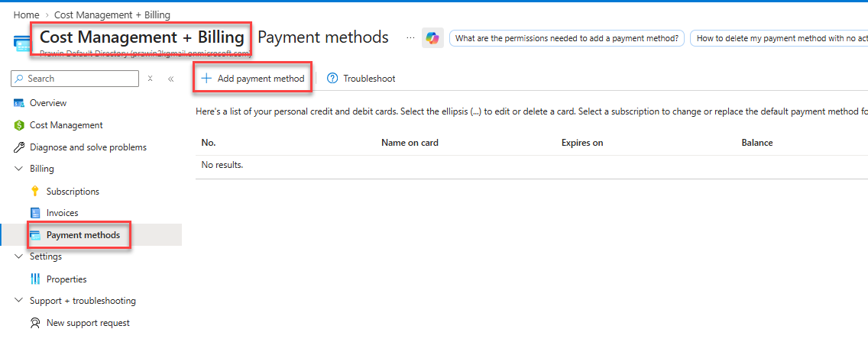The width and height of the screenshot is (868, 358).
Task: Click the plus icon for Add payment method
Action: click(x=206, y=79)
